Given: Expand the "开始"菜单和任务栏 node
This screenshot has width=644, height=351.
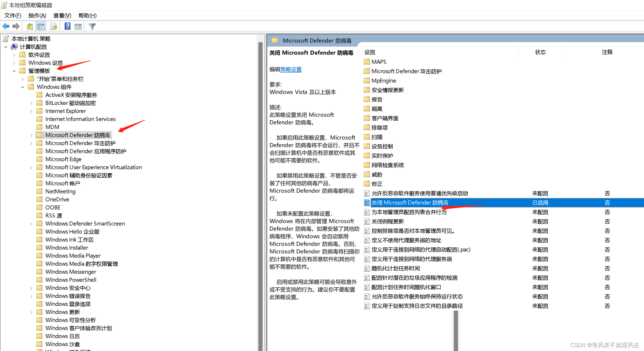Looking at the screenshot, I should point(23,79).
